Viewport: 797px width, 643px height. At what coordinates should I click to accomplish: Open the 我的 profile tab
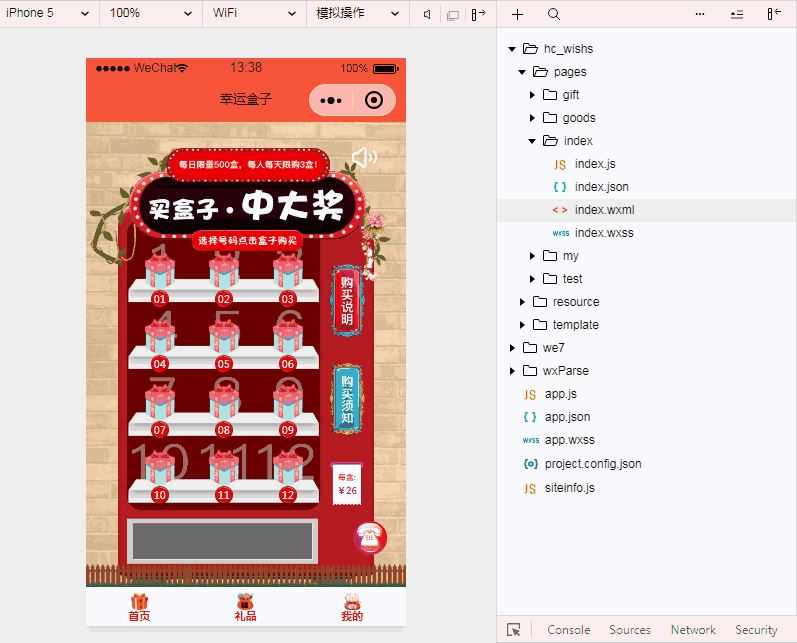(352, 607)
